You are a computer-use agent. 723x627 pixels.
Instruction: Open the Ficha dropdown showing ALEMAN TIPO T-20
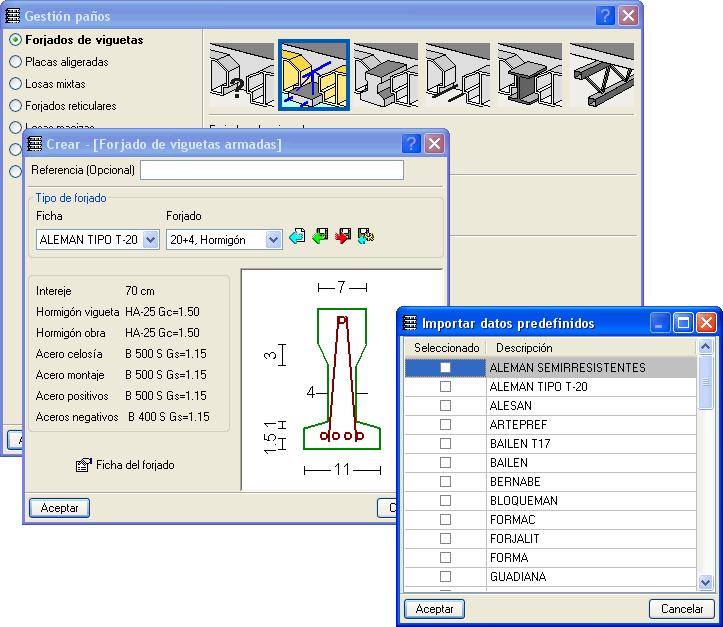(x=151, y=240)
